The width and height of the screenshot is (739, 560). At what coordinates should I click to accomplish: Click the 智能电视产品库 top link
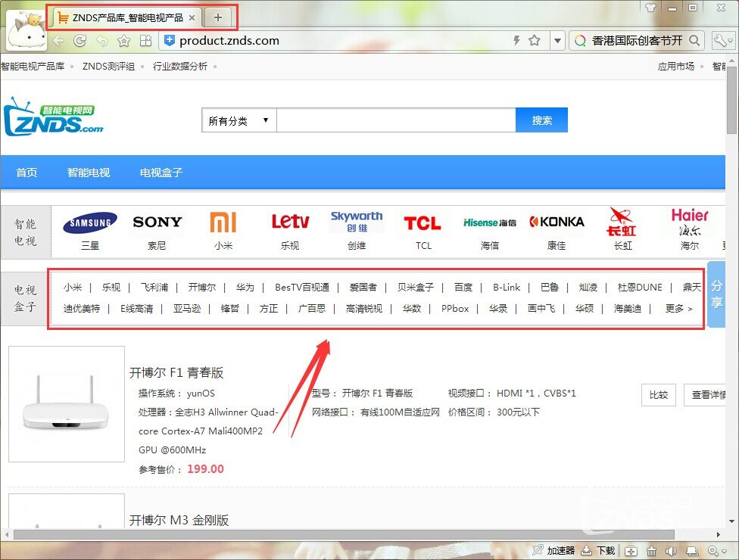pos(32,67)
